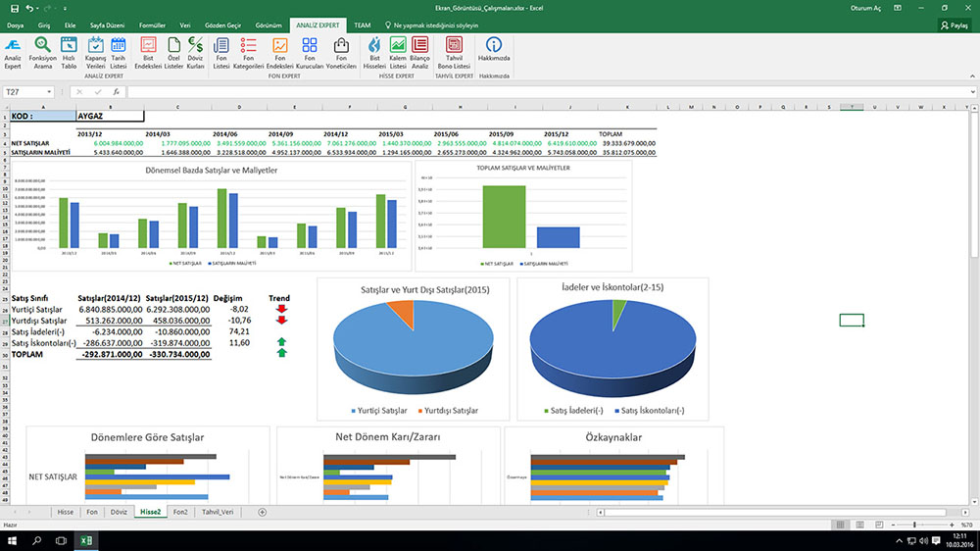Click the %70 zoom level
Image resolution: width=980 pixels, height=551 pixels.
(966, 525)
